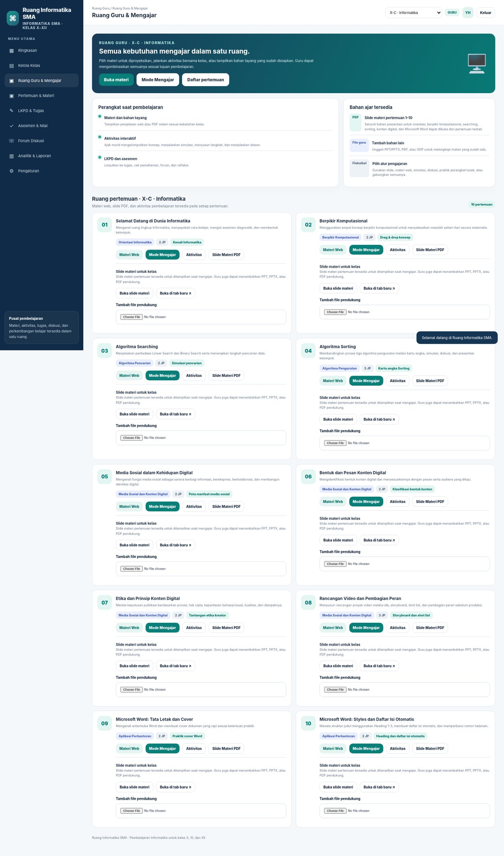Click the Ruang Informatika SMA logo icon
Image resolution: width=504 pixels, height=856 pixels.
[x=13, y=18]
